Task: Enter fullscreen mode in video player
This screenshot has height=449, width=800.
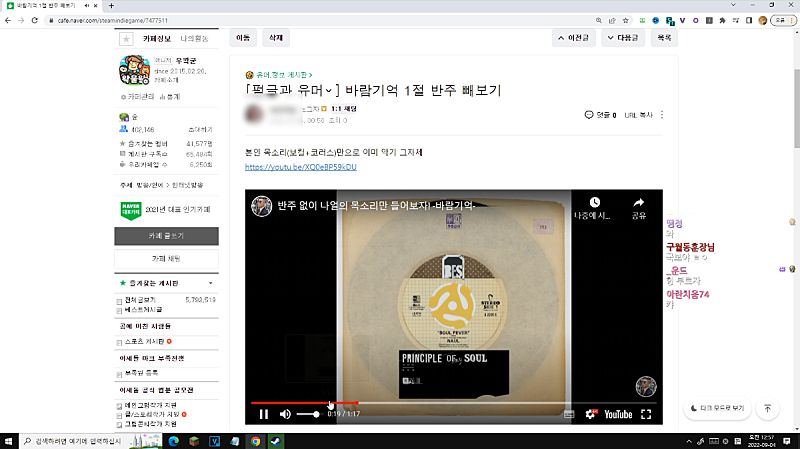Action: tap(646, 414)
